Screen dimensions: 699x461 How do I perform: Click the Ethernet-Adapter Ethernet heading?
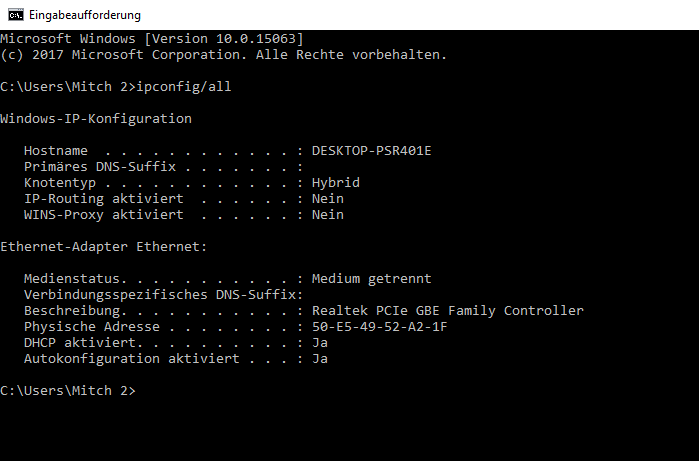click(104, 247)
